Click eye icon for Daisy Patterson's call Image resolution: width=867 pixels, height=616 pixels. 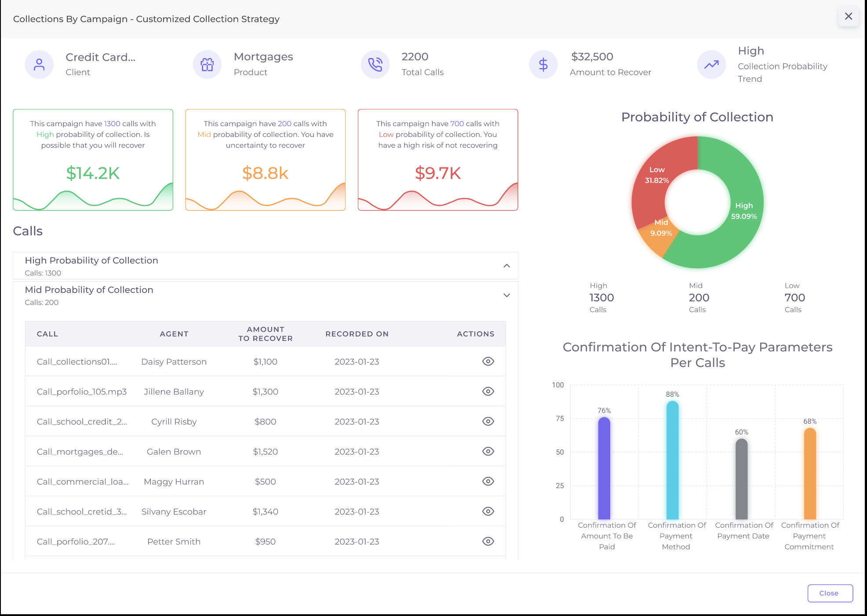(488, 362)
